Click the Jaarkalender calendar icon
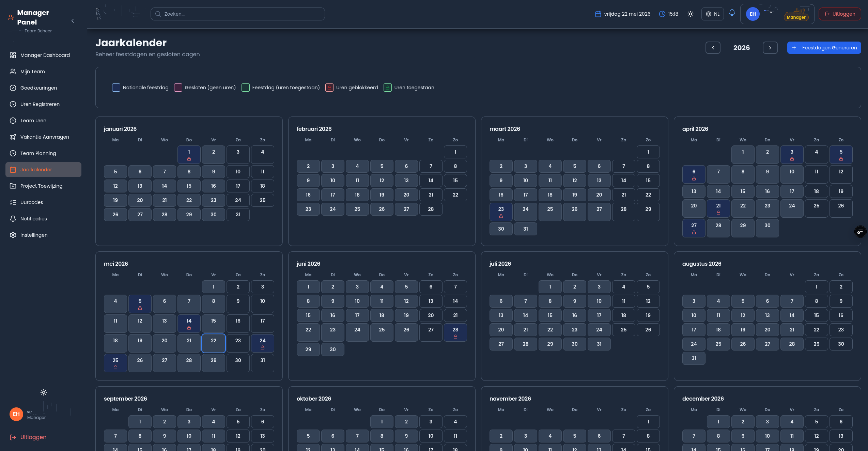Image resolution: width=868 pixels, height=451 pixels. tap(13, 170)
